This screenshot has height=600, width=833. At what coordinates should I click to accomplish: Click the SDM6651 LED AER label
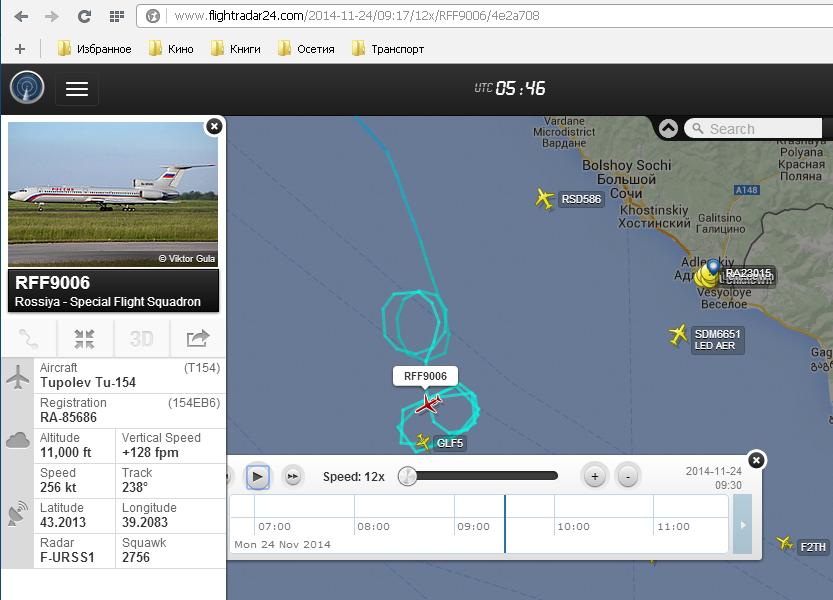click(717, 340)
